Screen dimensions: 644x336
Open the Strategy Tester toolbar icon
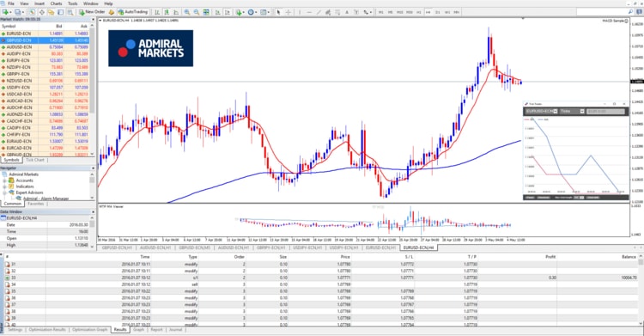tap(70, 12)
